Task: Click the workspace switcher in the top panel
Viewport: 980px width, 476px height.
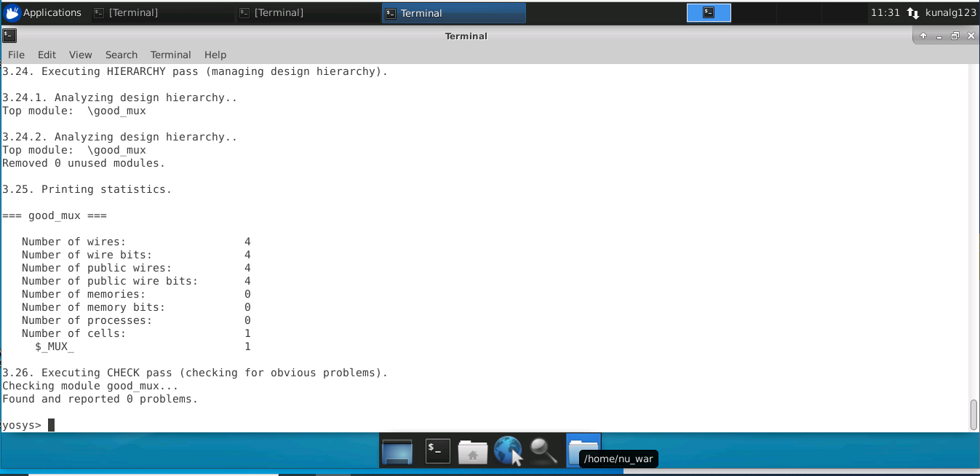Action: [x=708, y=12]
